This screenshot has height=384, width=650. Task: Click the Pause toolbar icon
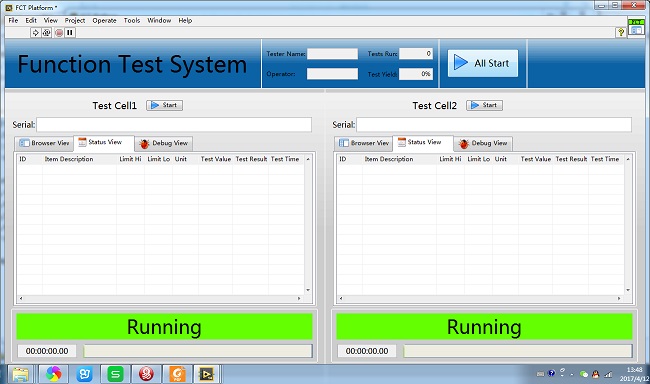(70, 32)
